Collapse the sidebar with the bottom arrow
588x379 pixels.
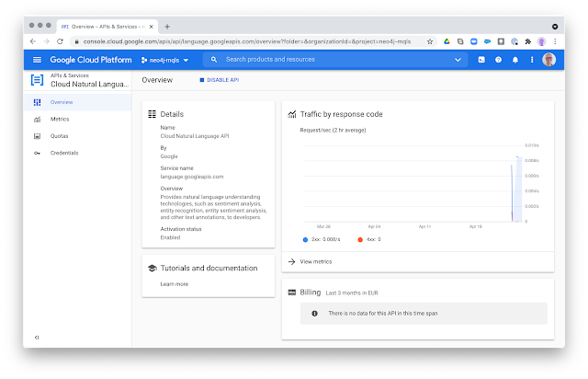click(x=37, y=338)
